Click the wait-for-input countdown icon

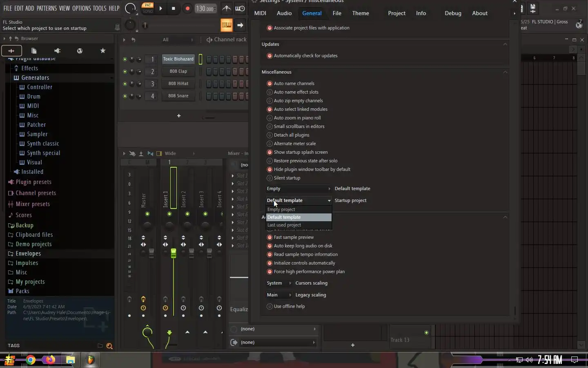click(240, 8)
